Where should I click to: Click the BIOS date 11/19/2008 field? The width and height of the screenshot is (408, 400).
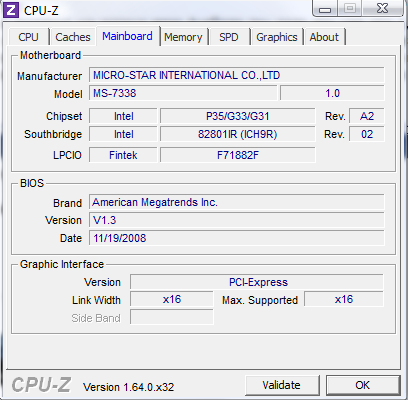coord(237,238)
